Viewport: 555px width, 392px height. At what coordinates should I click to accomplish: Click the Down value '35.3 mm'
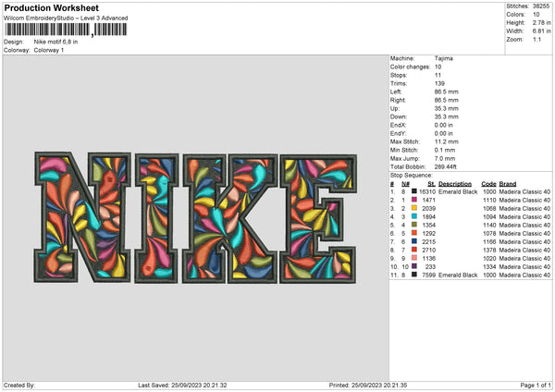point(447,116)
